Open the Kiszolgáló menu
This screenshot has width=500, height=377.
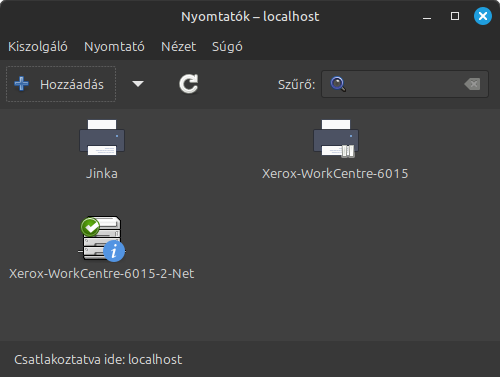point(38,47)
